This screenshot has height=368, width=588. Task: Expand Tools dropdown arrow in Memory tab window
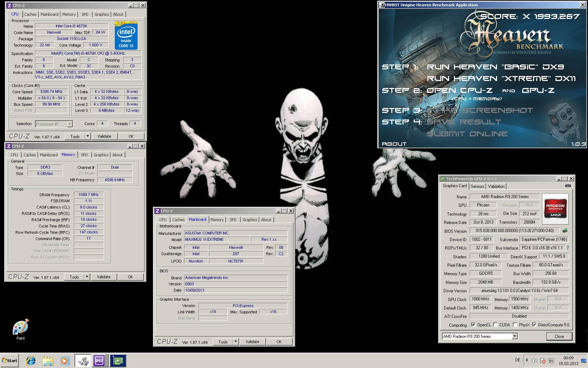pos(87,277)
